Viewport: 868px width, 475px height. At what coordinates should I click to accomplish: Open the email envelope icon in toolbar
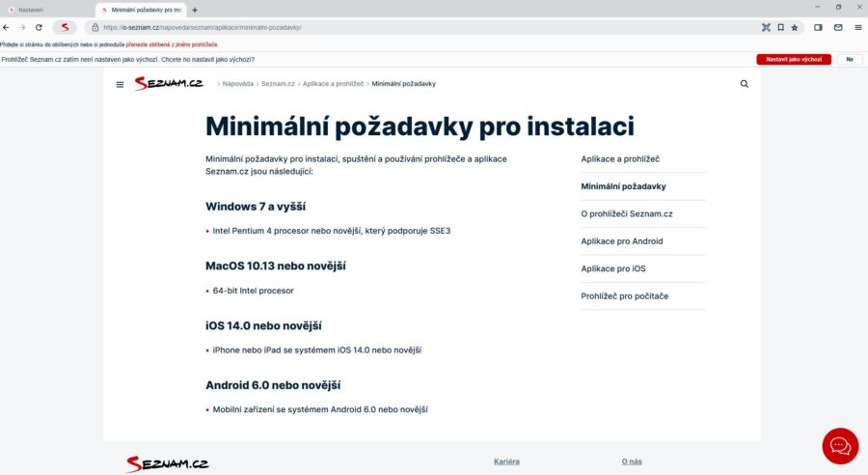point(838,27)
